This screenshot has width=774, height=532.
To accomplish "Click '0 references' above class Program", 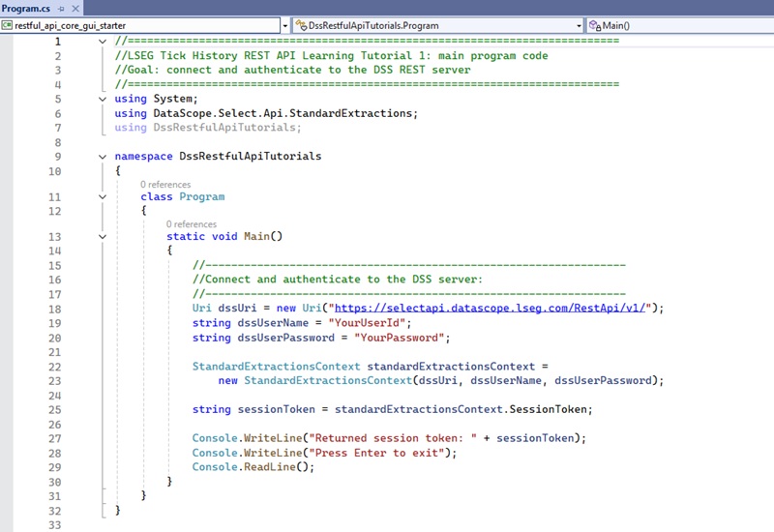I will 165,184.
